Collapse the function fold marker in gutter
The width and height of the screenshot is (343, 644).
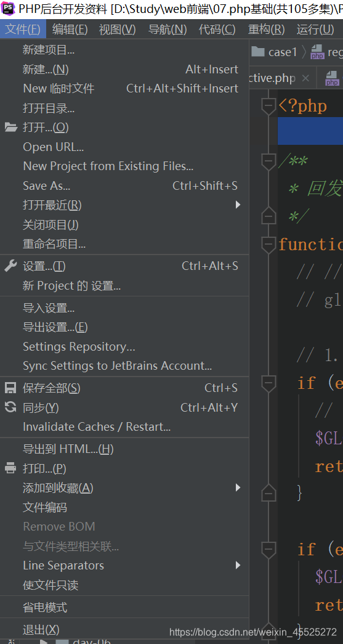(268, 245)
